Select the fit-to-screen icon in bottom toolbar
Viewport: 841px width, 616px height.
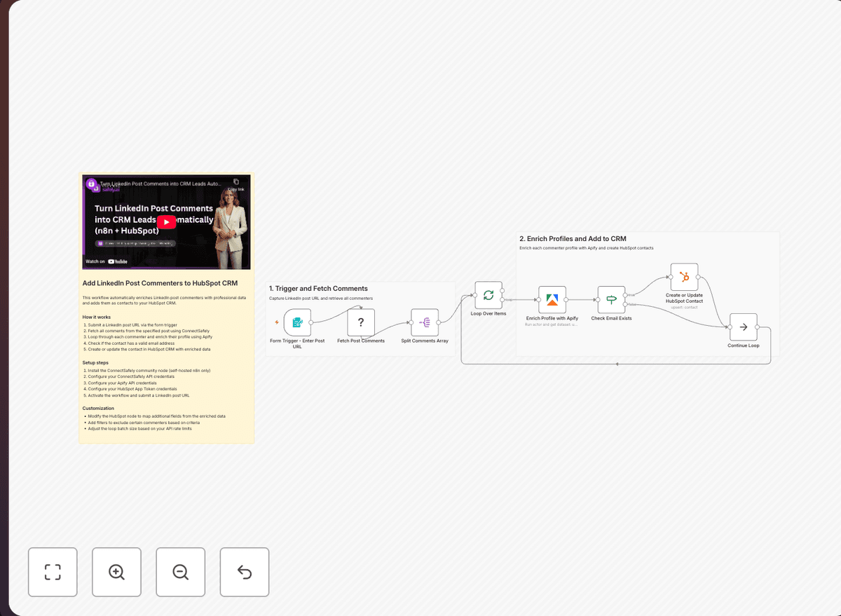coord(53,572)
